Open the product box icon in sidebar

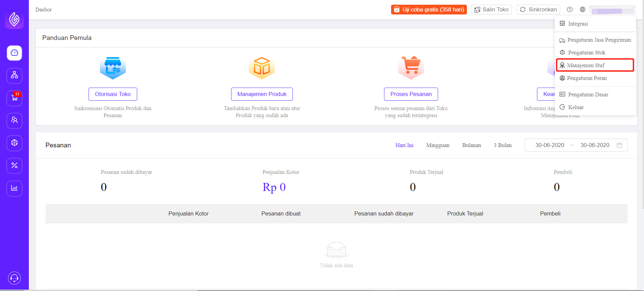coord(14,143)
